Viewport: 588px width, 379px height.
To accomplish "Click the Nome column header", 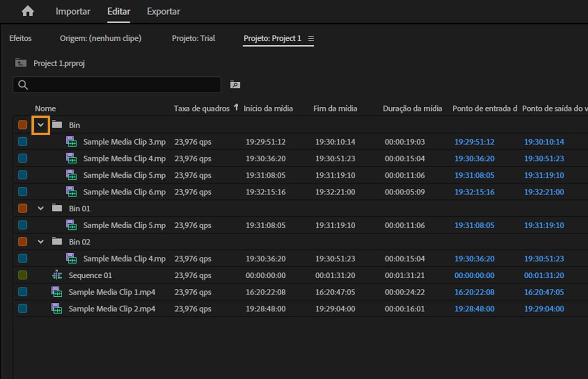I will (45, 109).
